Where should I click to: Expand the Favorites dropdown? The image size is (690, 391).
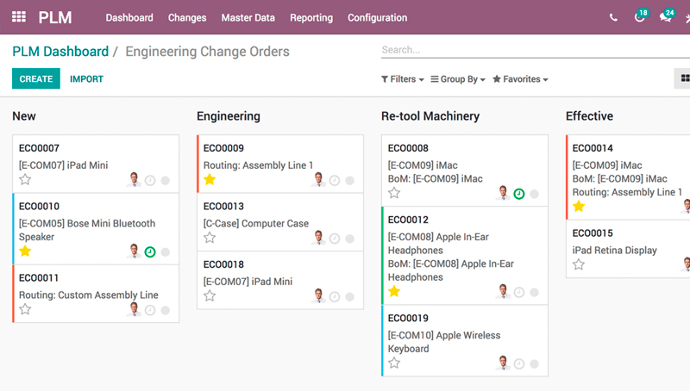coord(520,79)
